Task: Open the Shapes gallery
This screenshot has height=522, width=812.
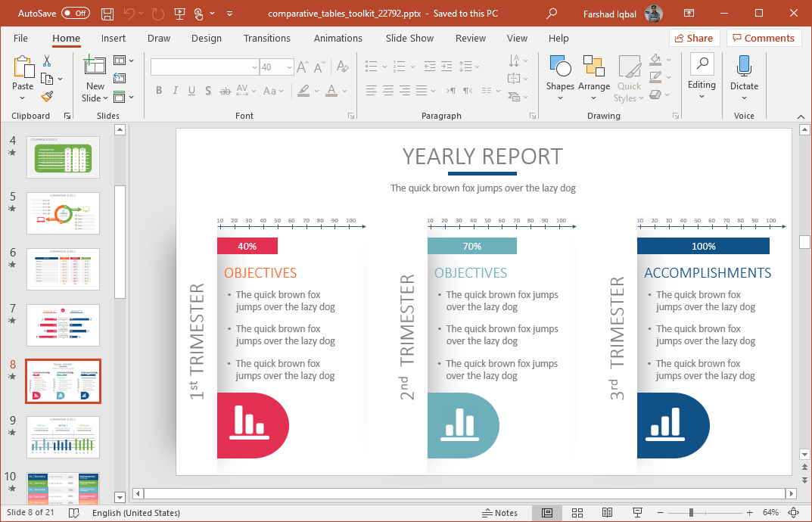Action: click(x=560, y=79)
